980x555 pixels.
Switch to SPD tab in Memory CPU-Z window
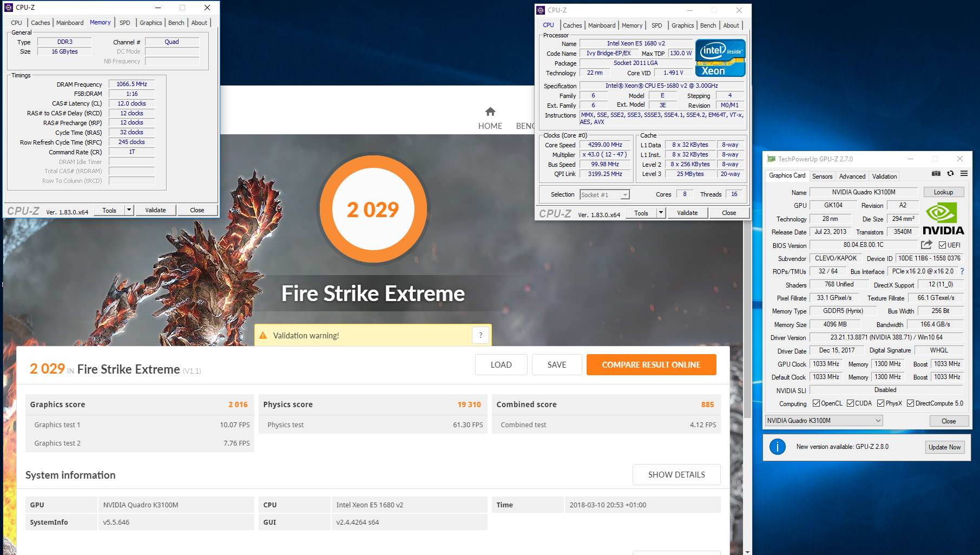(x=125, y=23)
